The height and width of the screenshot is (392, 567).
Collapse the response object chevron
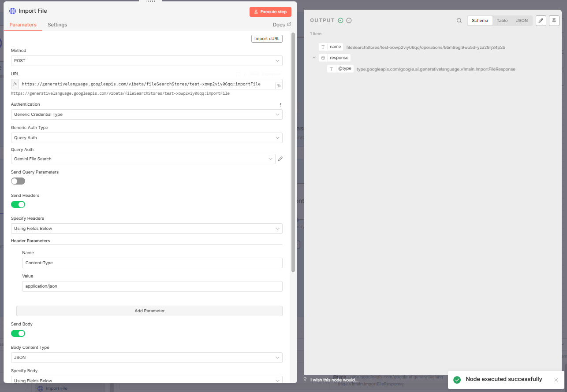(x=314, y=58)
